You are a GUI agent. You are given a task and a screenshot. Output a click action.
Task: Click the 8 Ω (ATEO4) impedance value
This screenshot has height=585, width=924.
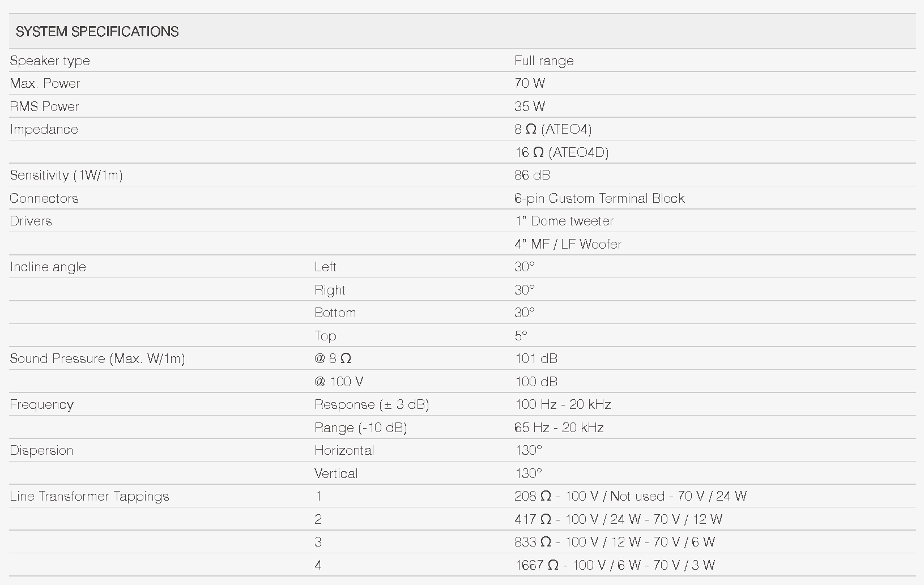pos(553,129)
